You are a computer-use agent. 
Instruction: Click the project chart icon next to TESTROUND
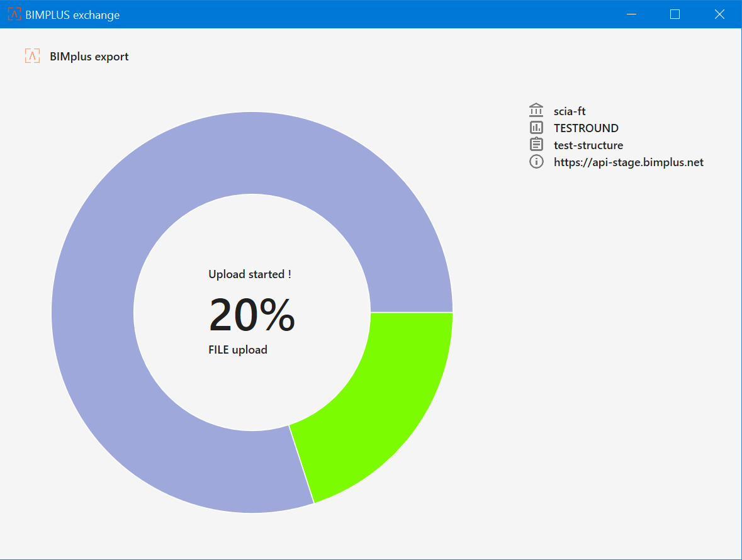click(x=536, y=128)
